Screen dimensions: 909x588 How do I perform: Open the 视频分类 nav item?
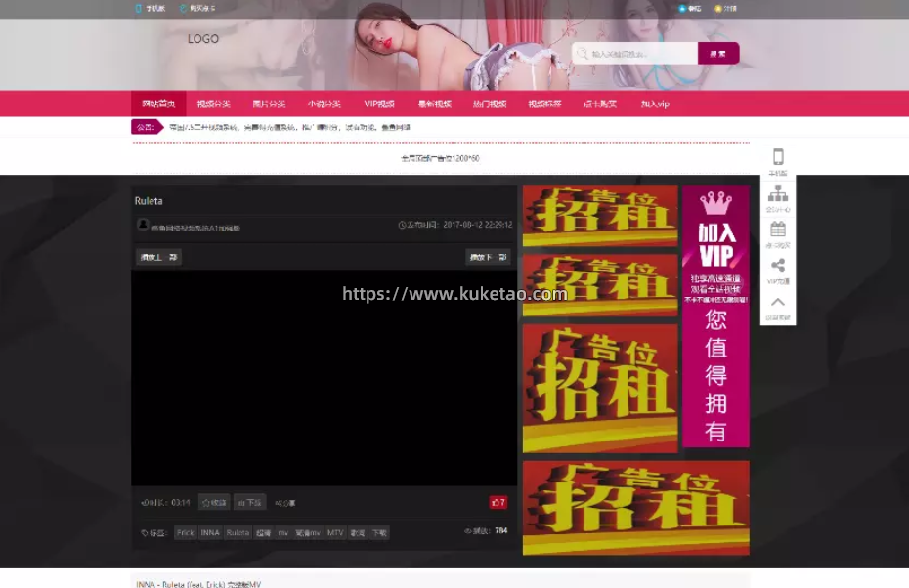pos(213,104)
